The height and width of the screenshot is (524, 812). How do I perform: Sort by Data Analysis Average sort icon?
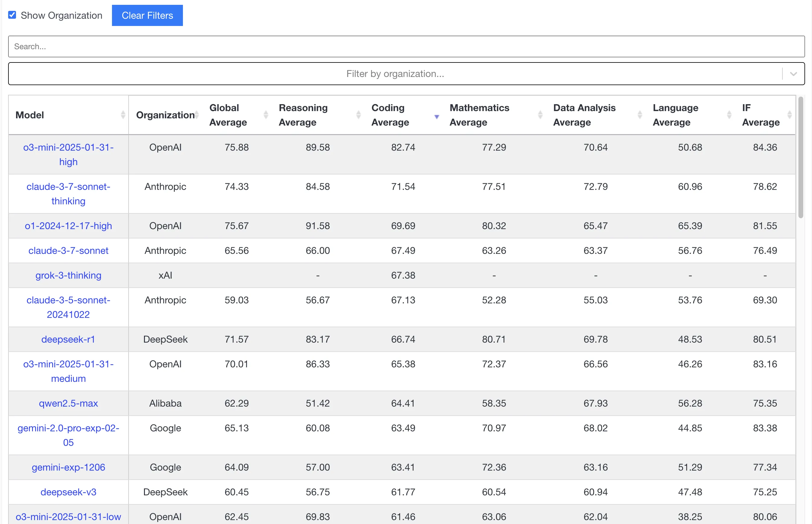640,115
